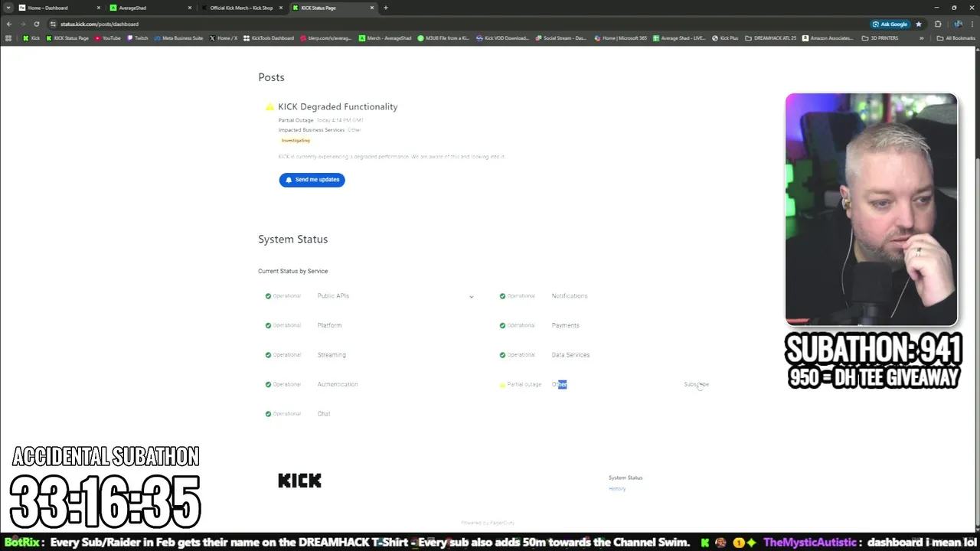Click Subscribe next to Other service

(696, 384)
